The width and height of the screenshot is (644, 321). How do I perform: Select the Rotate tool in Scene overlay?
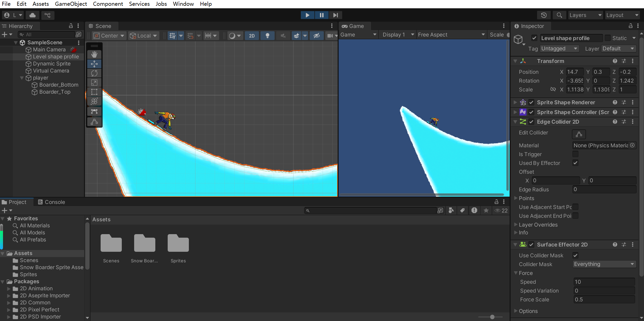point(94,73)
